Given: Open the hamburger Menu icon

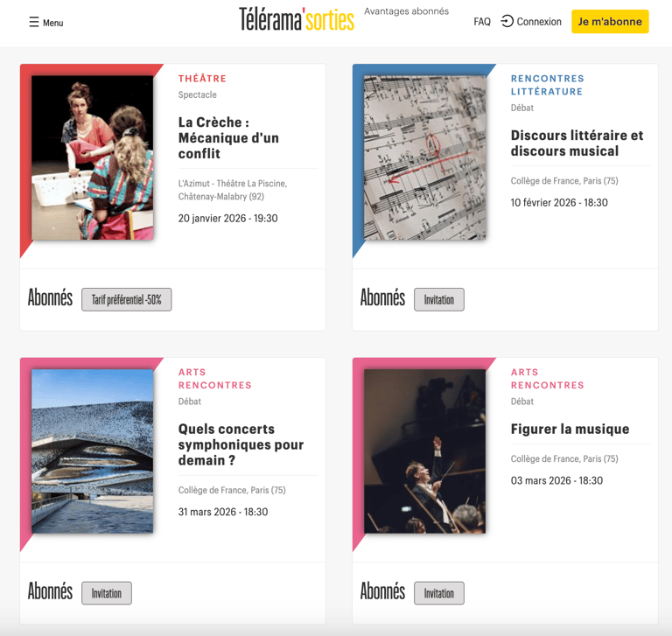Looking at the screenshot, I should point(34,22).
